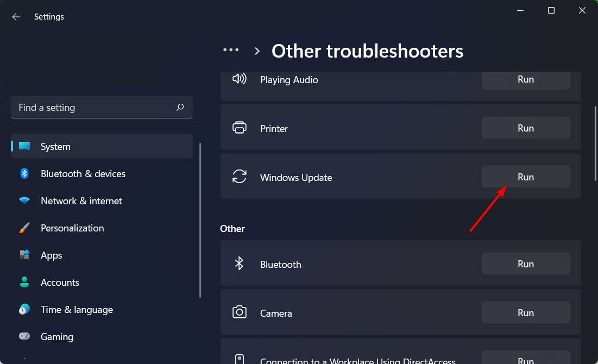
Task: Click the Playing Audio speaker icon
Action: (x=240, y=79)
